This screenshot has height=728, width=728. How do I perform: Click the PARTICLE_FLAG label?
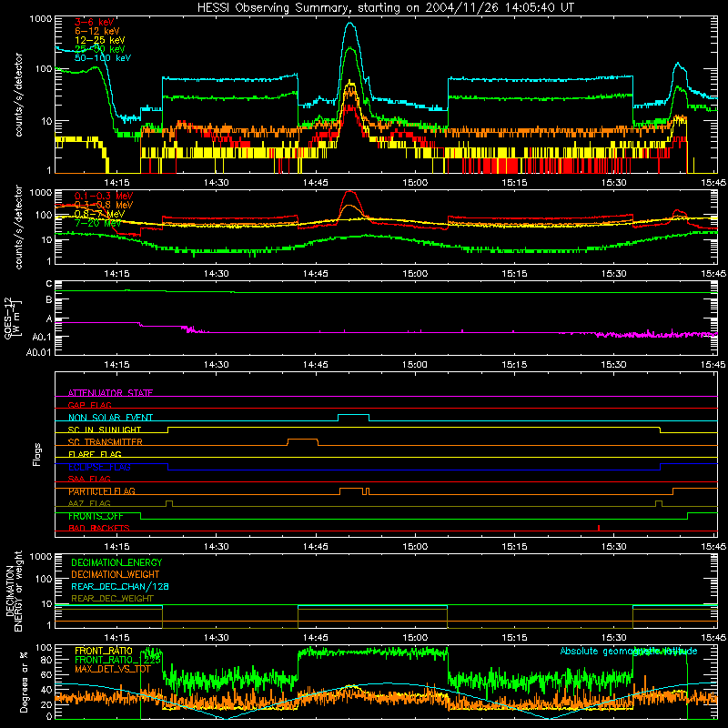pos(102,491)
